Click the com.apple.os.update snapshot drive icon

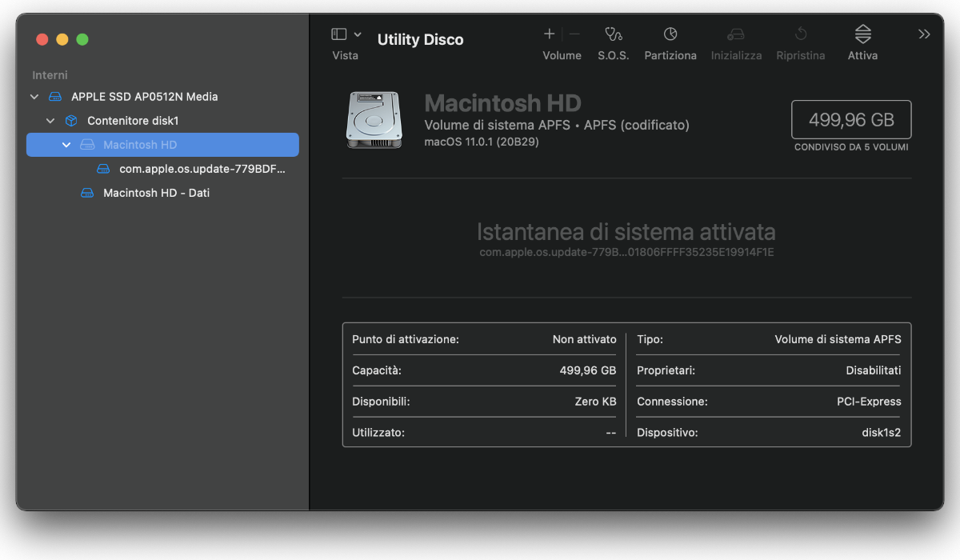(103, 169)
